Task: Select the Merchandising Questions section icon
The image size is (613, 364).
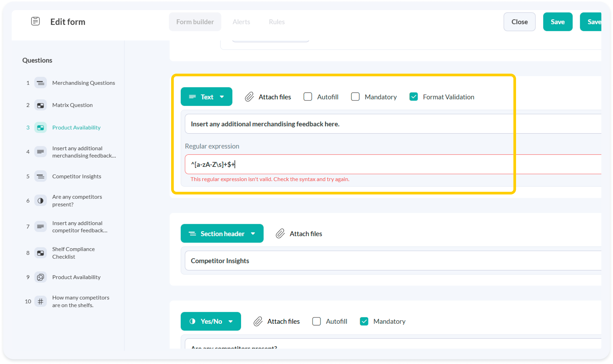Action: 41,83
